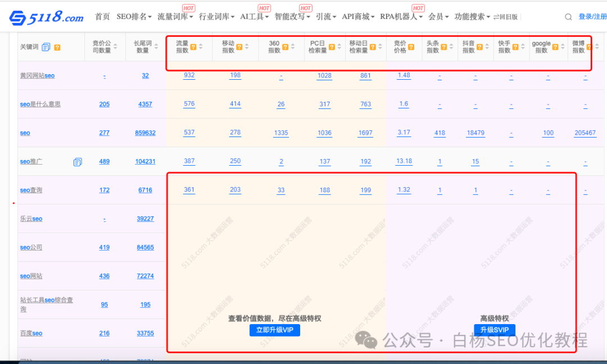Toggle ascending sort on 长尾词数量 column
Screen dimensions: 607x364
(156, 46)
